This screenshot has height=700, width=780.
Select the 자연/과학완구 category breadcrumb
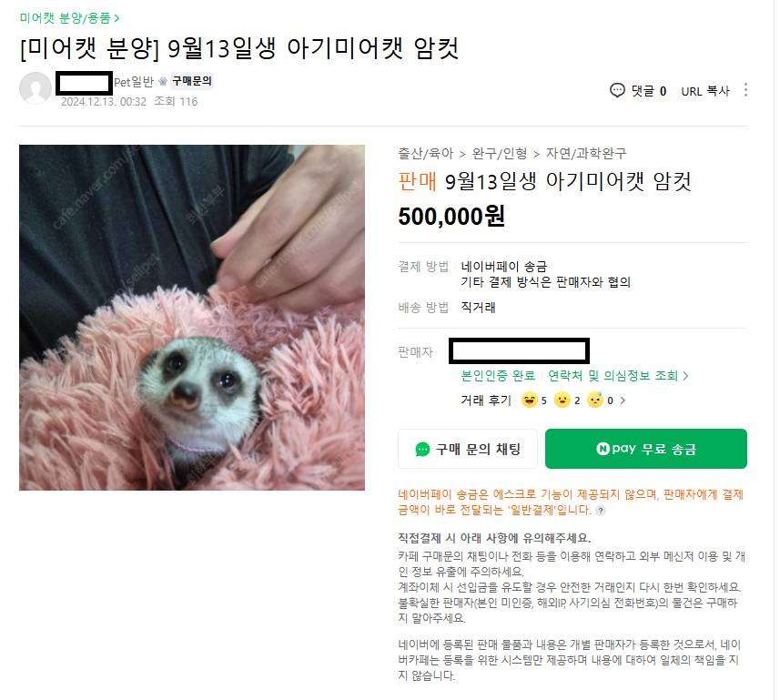click(x=585, y=154)
